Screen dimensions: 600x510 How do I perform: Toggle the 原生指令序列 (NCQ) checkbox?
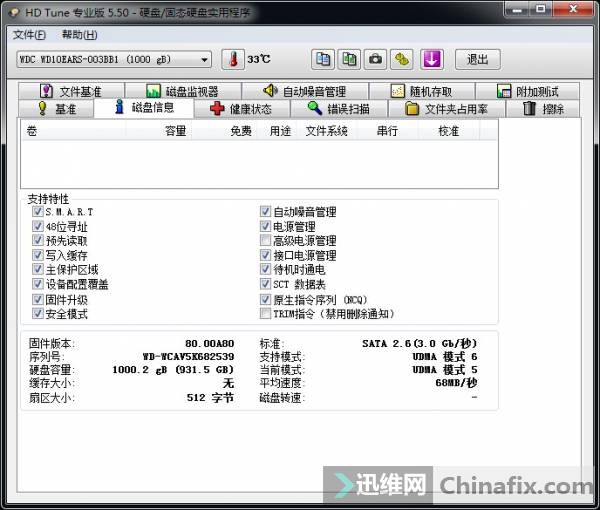265,299
